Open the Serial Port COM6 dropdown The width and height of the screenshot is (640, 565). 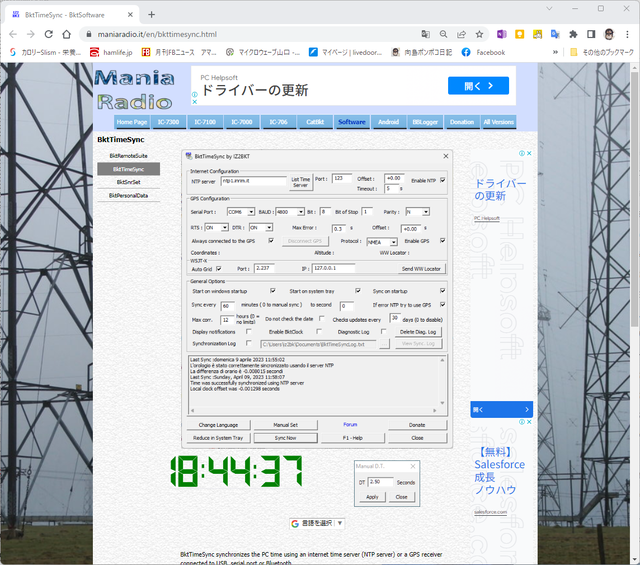click(241, 212)
